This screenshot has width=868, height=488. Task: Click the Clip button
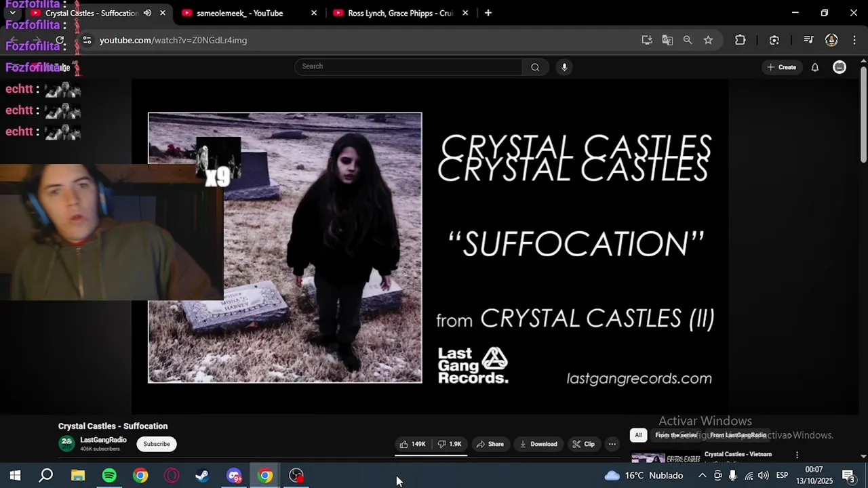583,444
